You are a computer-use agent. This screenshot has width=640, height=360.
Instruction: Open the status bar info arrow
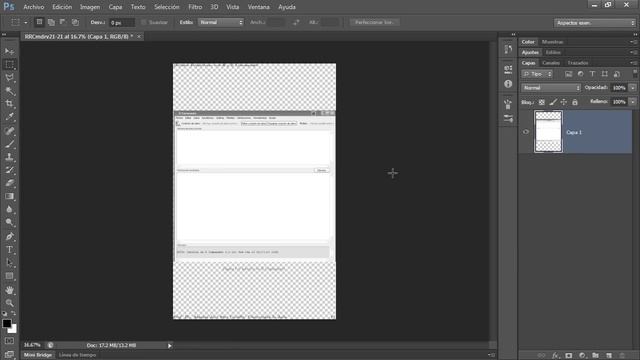(170, 346)
